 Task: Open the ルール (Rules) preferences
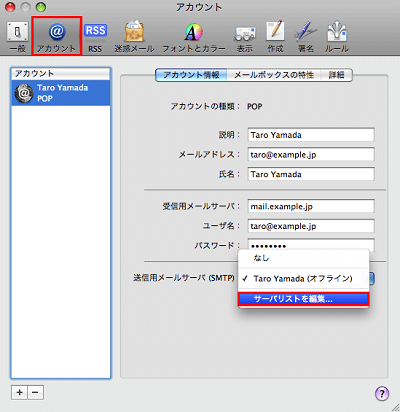tap(337, 37)
